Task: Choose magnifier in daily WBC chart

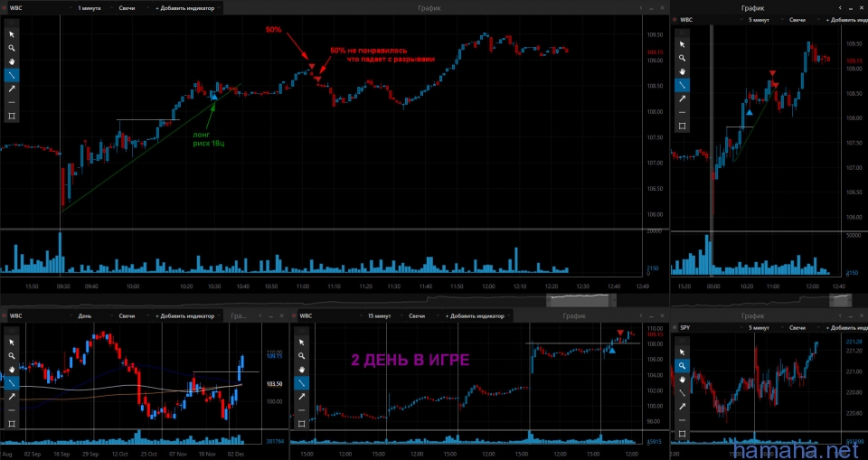Action: pos(12,356)
